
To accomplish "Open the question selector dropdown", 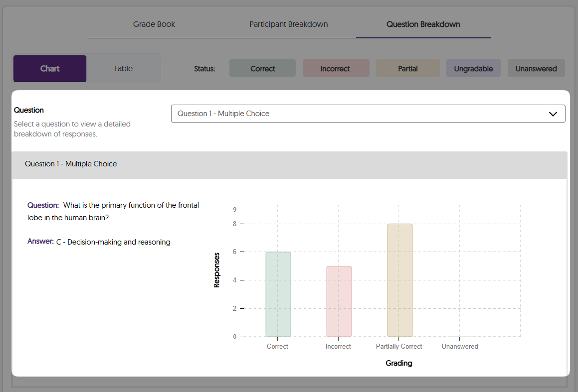I will tap(368, 113).
